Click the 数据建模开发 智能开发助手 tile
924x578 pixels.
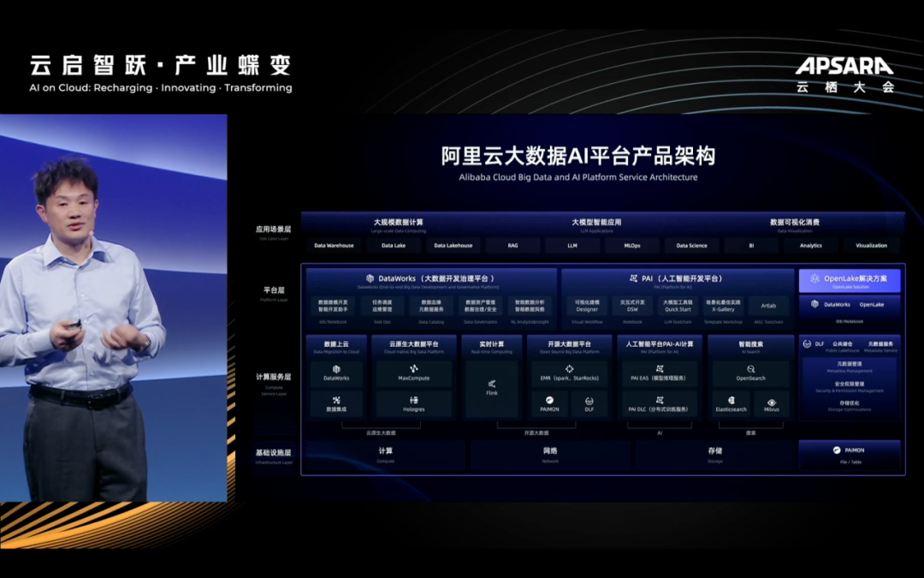click(333, 306)
